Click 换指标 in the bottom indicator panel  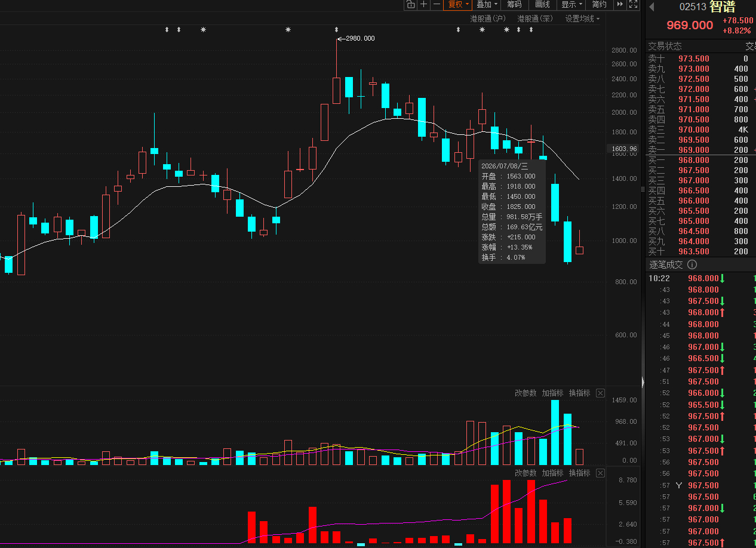pos(579,473)
